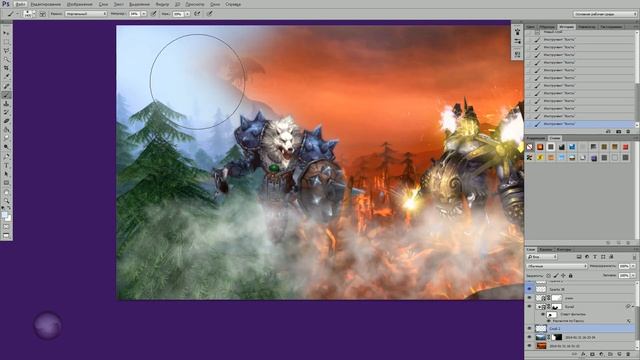This screenshot has height=360, width=640.
Task: Create a new layer group
Action: coord(610,354)
